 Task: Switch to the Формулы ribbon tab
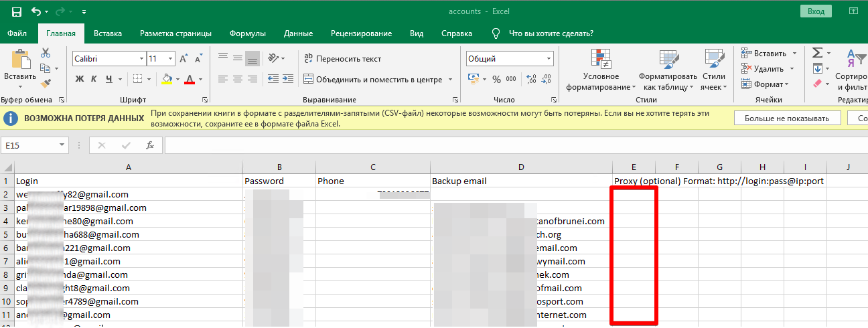pyautogui.click(x=247, y=33)
